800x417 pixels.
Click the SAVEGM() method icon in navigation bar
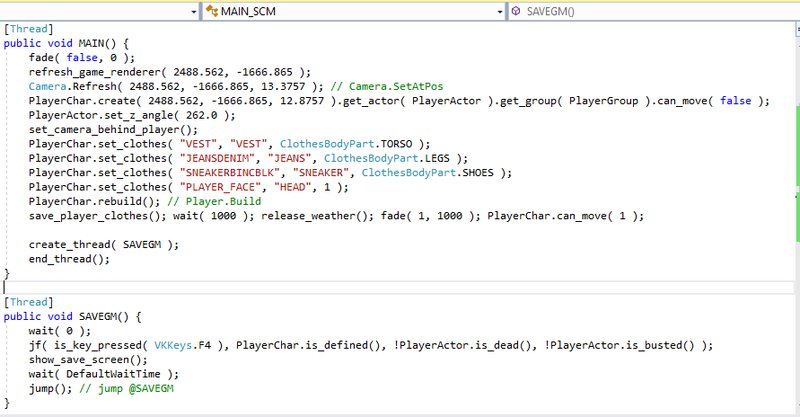[516, 11]
